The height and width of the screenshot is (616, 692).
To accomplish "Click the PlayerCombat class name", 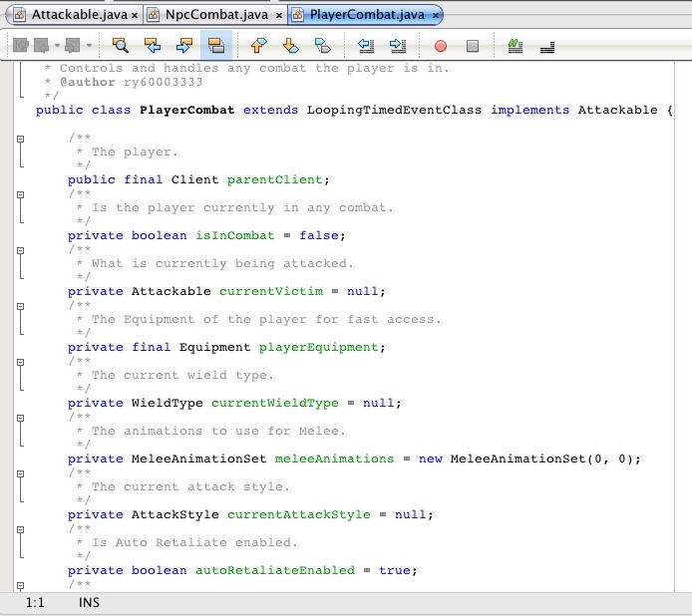I will coord(187,110).
